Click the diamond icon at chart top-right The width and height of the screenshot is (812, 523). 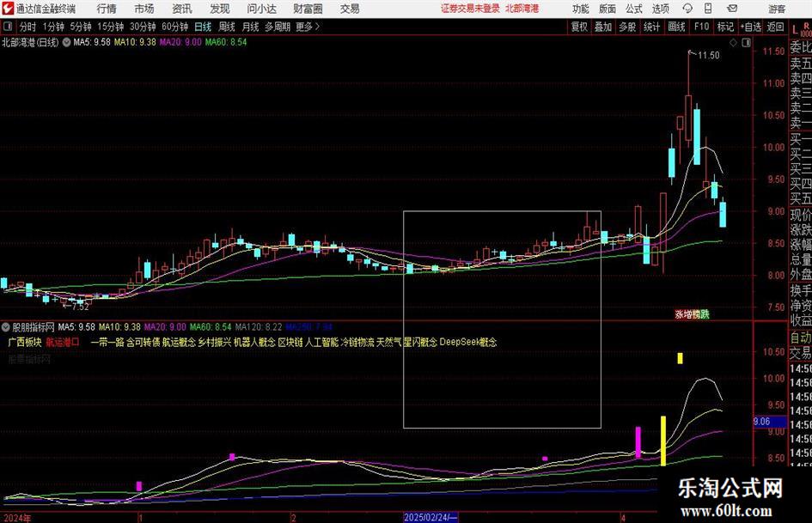(733, 43)
